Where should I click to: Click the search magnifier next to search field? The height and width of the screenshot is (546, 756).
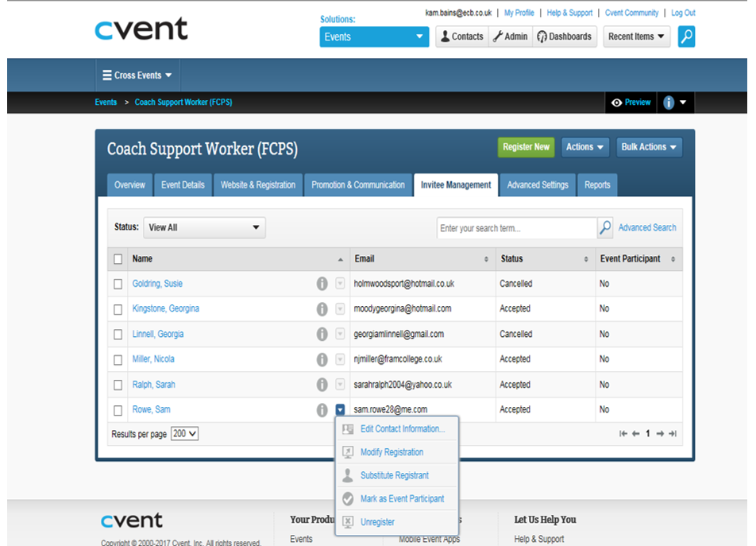(x=605, y=227)
